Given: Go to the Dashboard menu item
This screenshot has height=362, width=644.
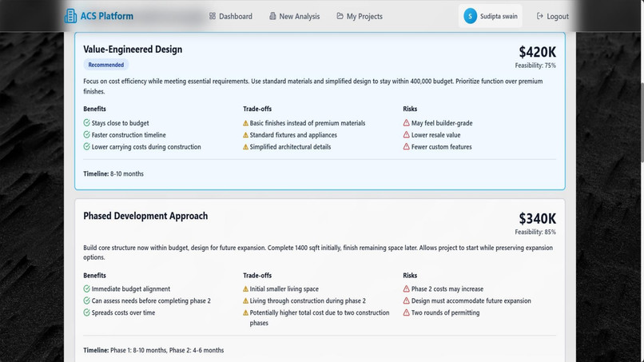Looking at the screenshot, I should pyautogui.click(x=230, y=17).
